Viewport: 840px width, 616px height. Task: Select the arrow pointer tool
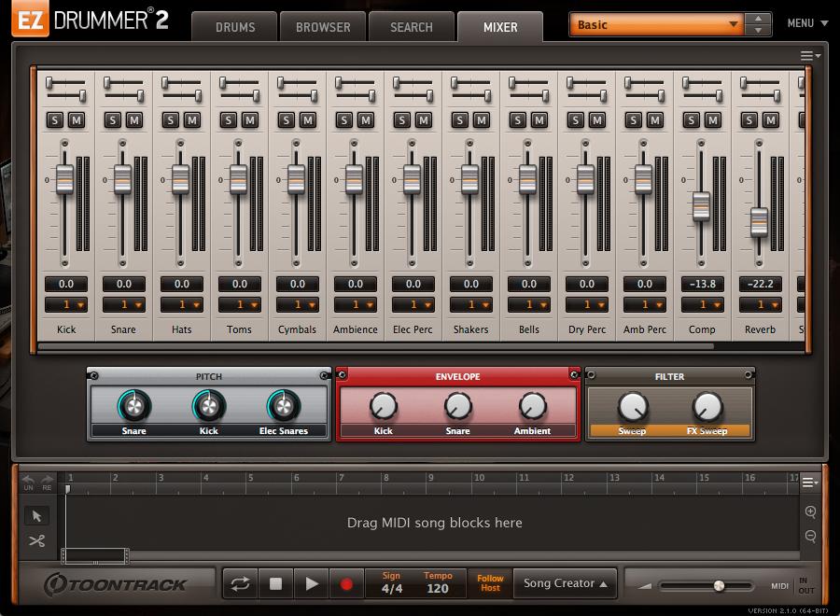pos(37,516)
